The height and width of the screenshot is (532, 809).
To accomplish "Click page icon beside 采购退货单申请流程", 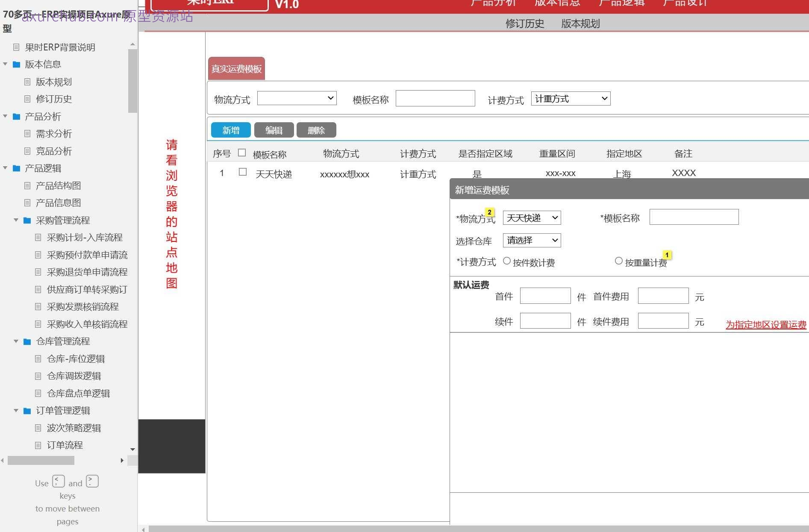I will [x=38, y=272].
